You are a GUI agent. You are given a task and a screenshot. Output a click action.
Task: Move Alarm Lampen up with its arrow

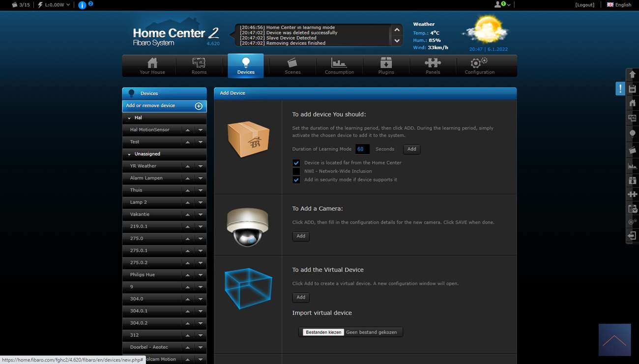[187, 178]
